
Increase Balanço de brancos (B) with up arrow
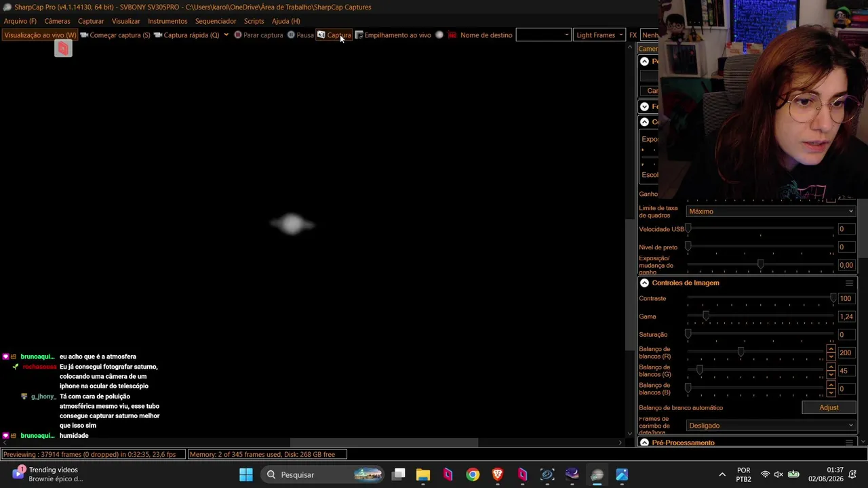coord(831,385)
